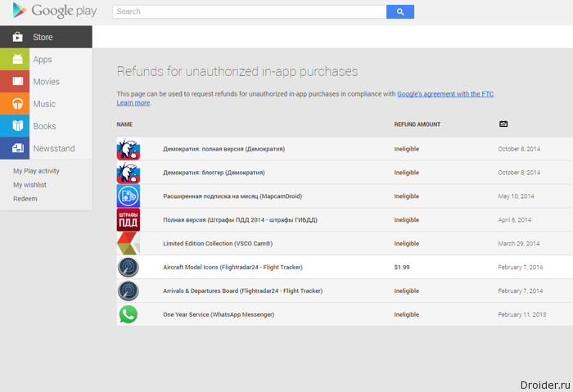
Task: Click the Refunds for unauthorized in-app purchases heading
Action: (x=237, y=71)
